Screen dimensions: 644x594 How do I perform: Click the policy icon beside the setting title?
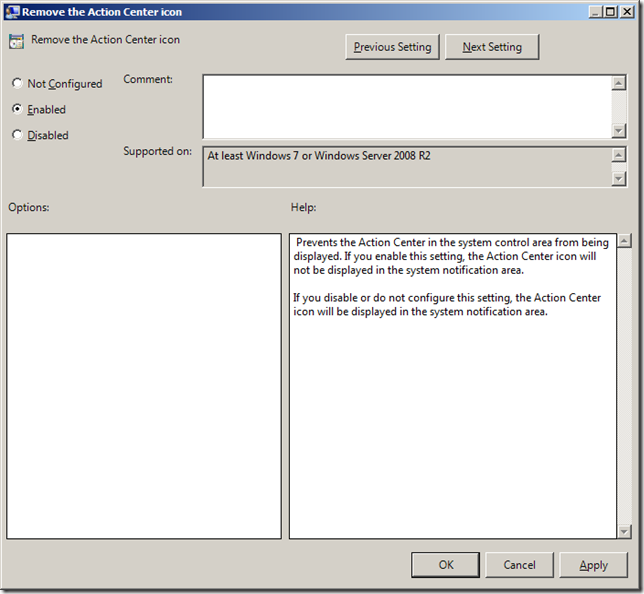click(16, 42)
